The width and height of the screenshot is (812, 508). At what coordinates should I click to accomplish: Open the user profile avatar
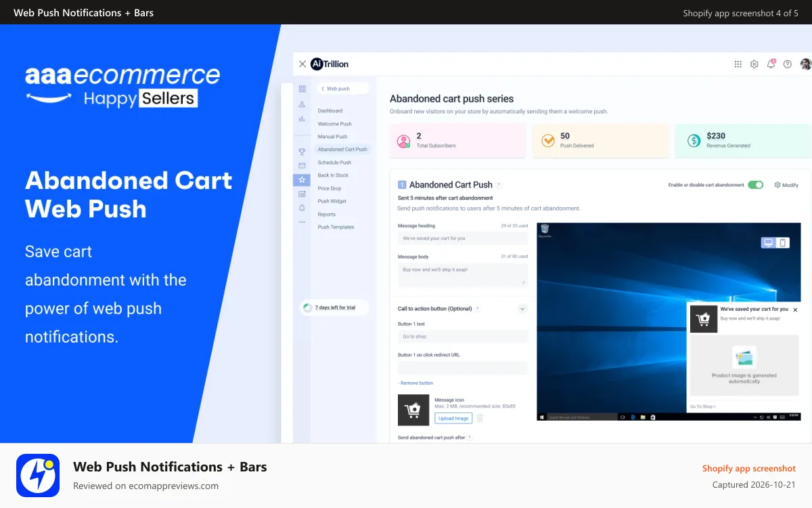point(805,64)
